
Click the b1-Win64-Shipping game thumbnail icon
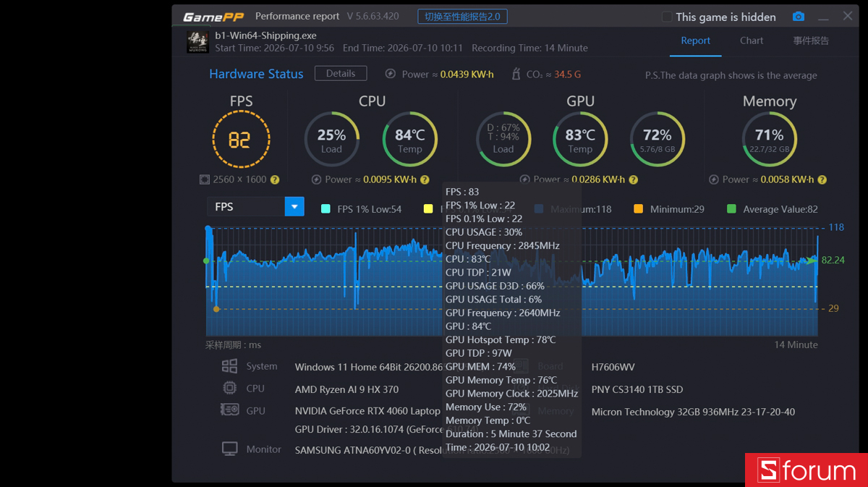tap(198, 41)
